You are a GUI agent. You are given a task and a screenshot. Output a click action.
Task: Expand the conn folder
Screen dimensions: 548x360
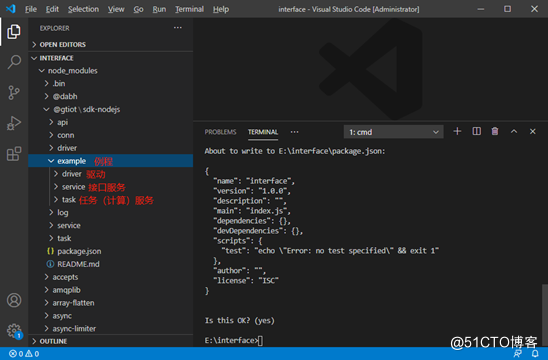click(110, 135)
